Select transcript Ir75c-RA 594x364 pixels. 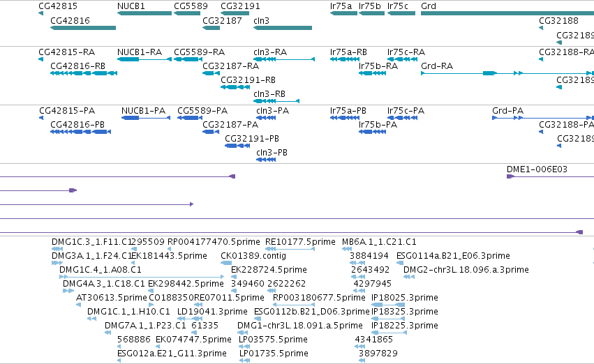pyautogui.click(x=406, y=52)
